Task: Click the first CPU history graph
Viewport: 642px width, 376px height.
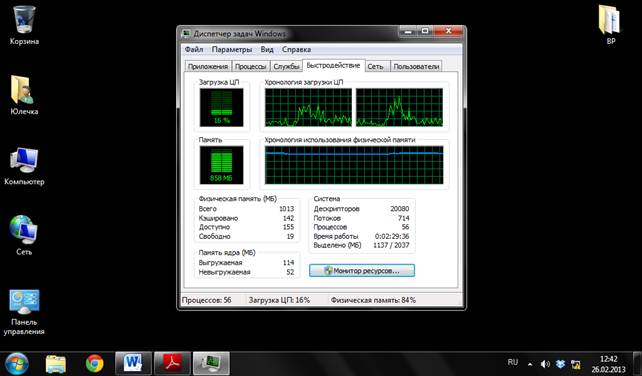Action: (308, 107)
